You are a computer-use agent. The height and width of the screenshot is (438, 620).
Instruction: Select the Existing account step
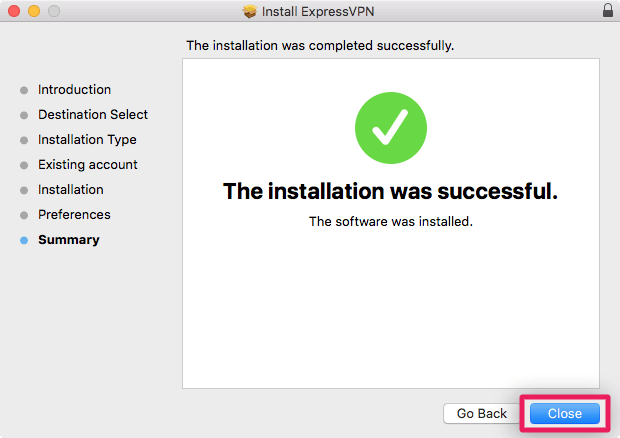click(88, 164)
